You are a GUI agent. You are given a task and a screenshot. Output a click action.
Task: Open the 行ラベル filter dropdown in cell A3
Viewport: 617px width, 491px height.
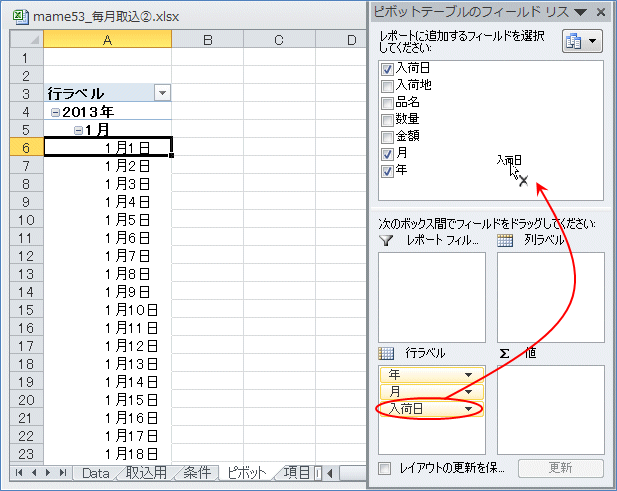pos(162,93)
